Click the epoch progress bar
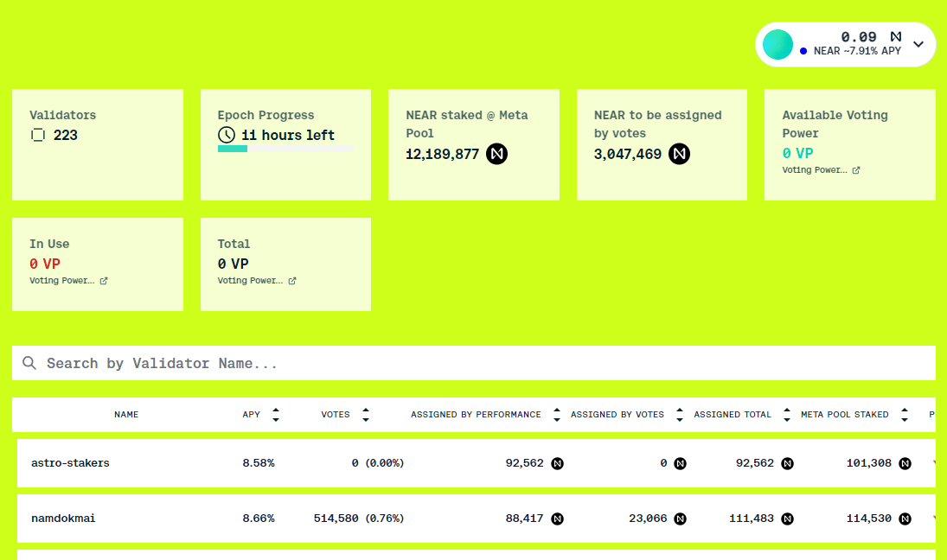947x560 pixels. 285,149
